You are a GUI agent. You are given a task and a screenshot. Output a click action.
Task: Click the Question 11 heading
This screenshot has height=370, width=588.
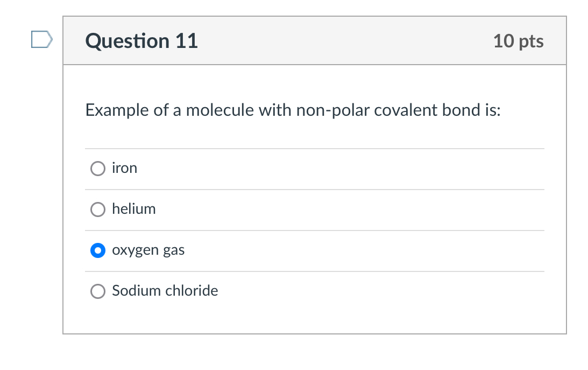pyautogui.click(x=141, y=40)
